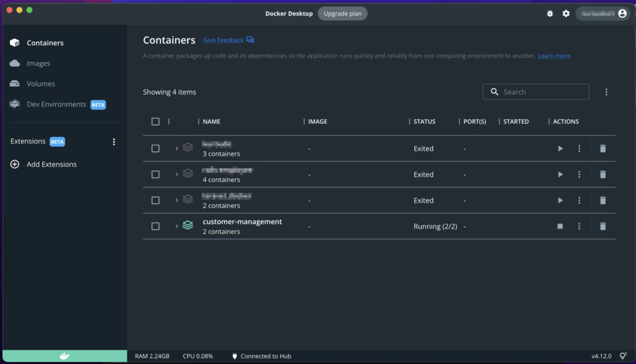Select checkbox for the 3 containers row
This screenshot has height=364, width=636.
(x=155, y=148)
